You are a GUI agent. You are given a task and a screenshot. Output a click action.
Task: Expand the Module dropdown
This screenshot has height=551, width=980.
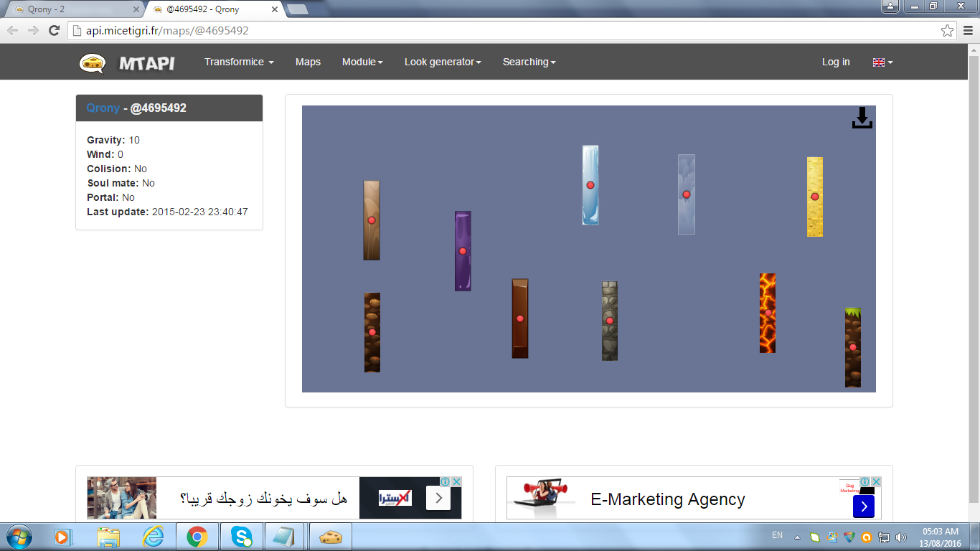coord(362,62)
